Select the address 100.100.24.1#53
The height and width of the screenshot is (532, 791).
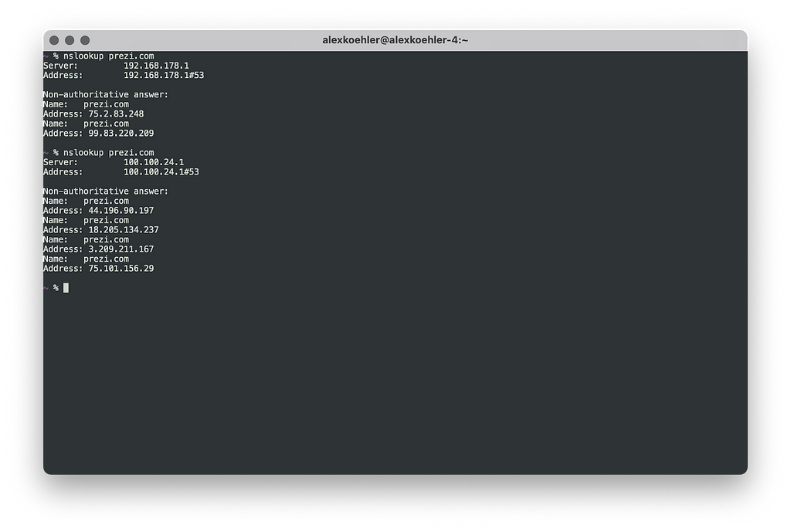[x=161, y=172]
